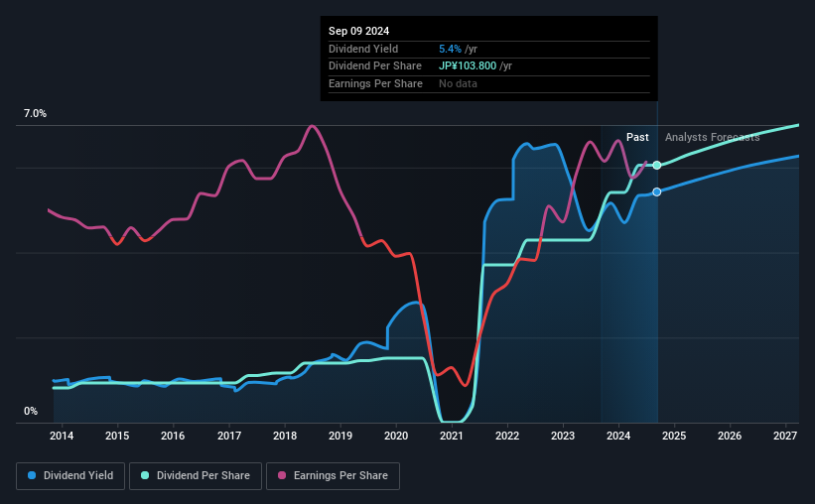
Task: Select the 2027 x-axis label
Action: click(x=785, y=436)
